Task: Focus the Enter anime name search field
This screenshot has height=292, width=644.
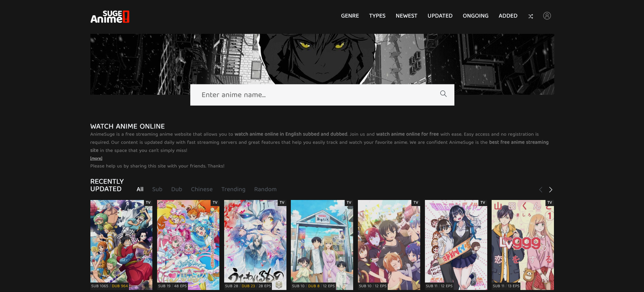Action: click(322, 95)
